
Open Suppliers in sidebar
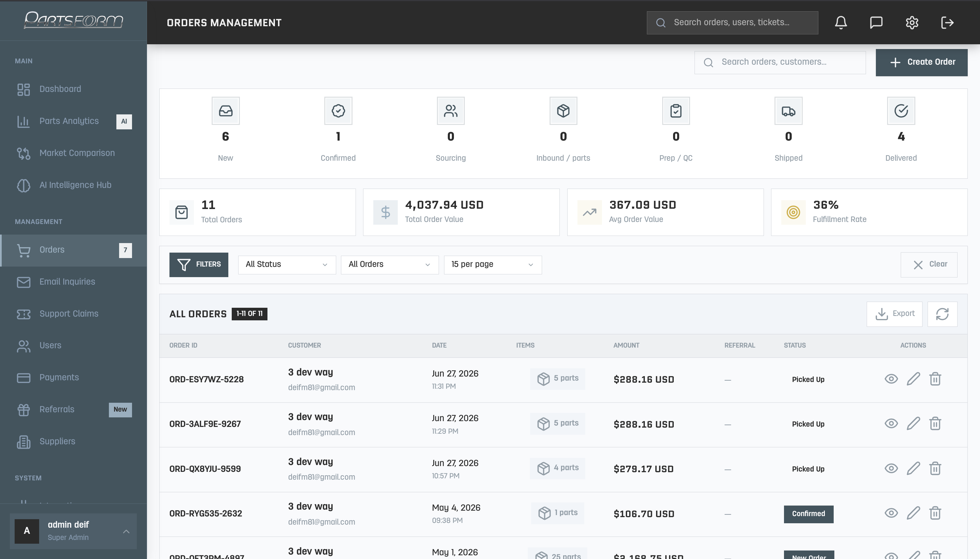pyautogui.click(x=74, y=442)
